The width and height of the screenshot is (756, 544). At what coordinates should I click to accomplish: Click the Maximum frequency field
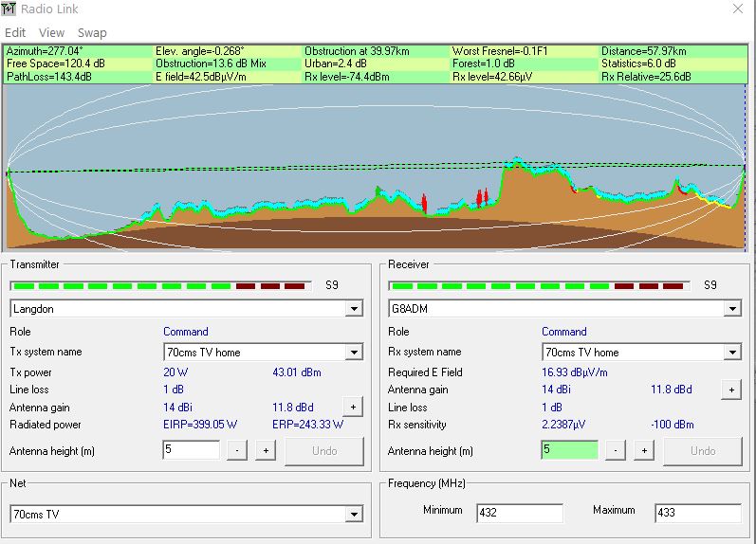click(x=697, y=513)
